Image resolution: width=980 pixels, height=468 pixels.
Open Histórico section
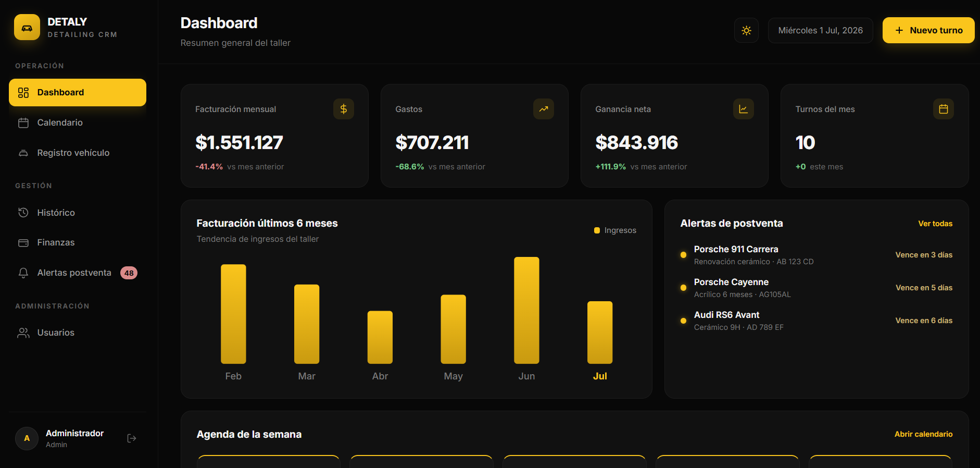tap(78, 213)
